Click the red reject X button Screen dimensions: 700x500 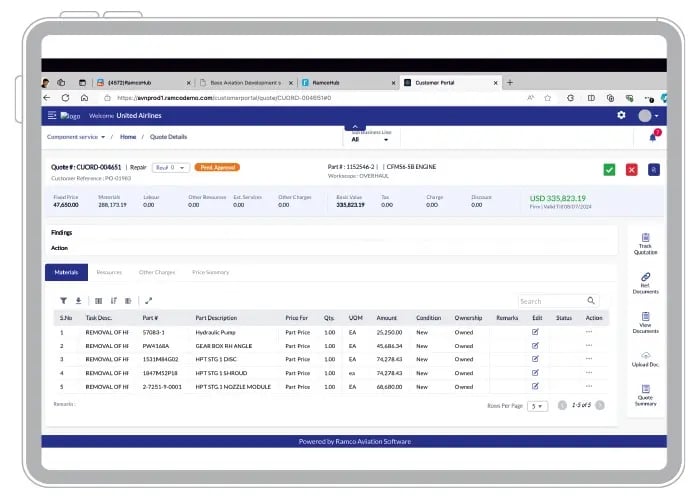click(631, 169)
